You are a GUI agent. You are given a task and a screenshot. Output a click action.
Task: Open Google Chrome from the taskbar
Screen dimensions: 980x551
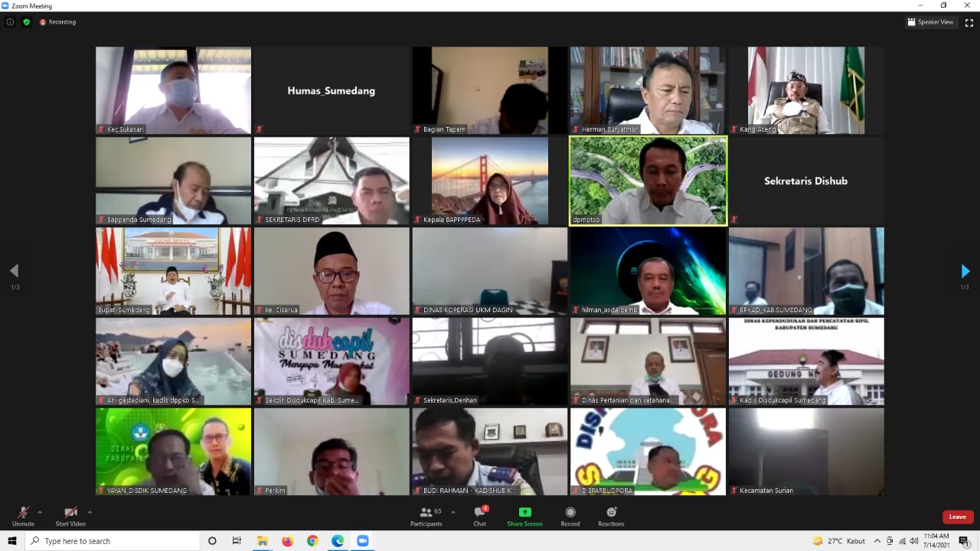coord(312,541)
